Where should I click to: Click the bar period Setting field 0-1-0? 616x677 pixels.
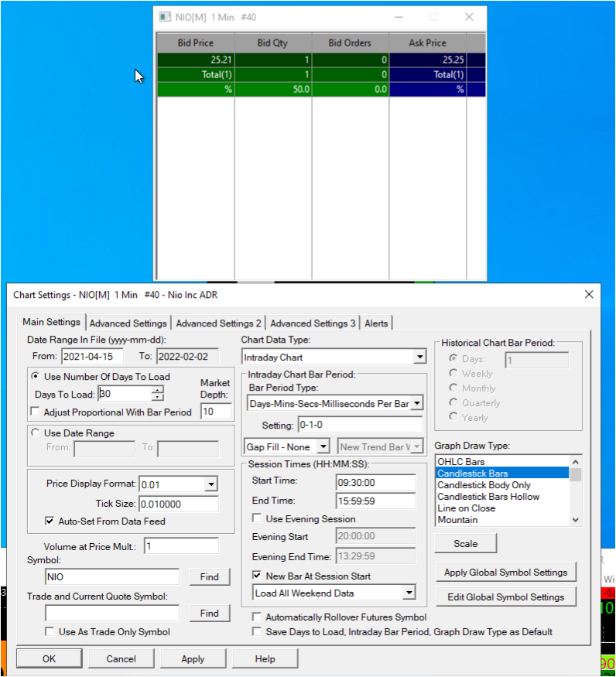pyautogui.click(x=361, y=425)
